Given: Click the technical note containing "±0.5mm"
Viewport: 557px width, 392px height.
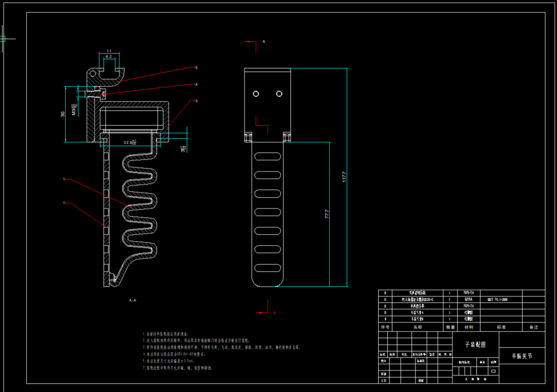Looking at the screenshot, I should coord(169,361).
